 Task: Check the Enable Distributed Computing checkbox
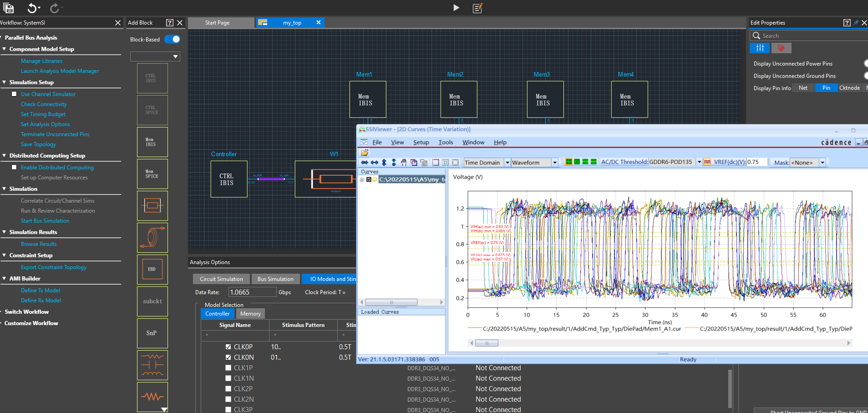point(14,167)
